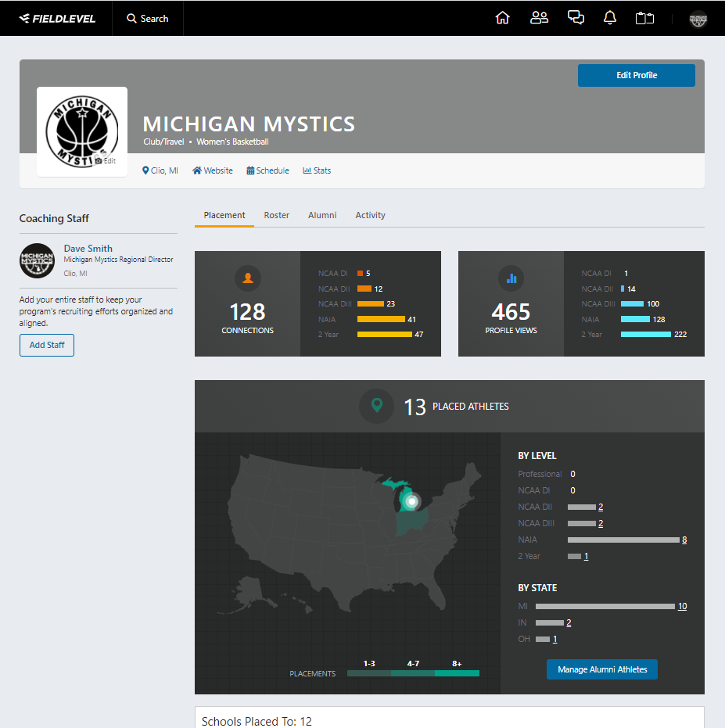The width and height of the screenshot is (725, 728).
Task: Click the "Schools Placed To: 12" heading
Action: pyautogui.click(x=257, y=721)
